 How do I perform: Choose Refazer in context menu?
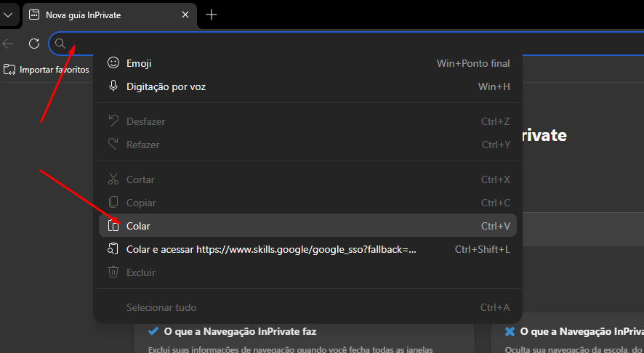308,145
